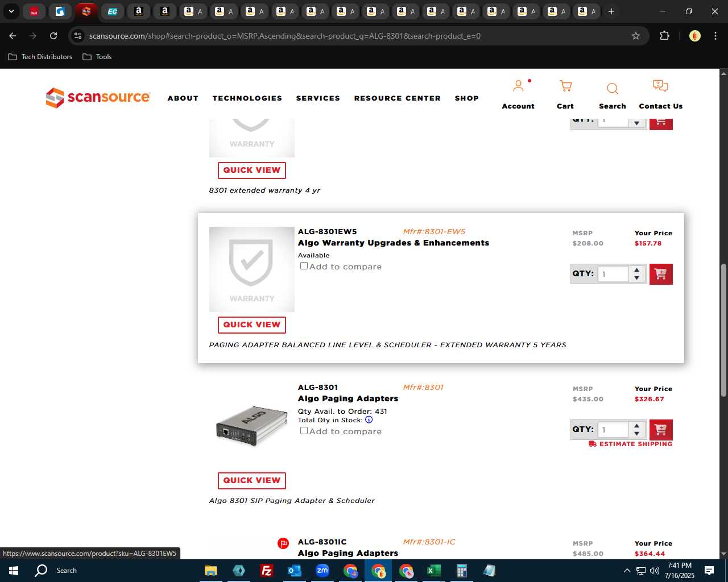
Task: Increase quantity for ALG-8301EW5
Action: pyautogui.click(x=637, y=270)
